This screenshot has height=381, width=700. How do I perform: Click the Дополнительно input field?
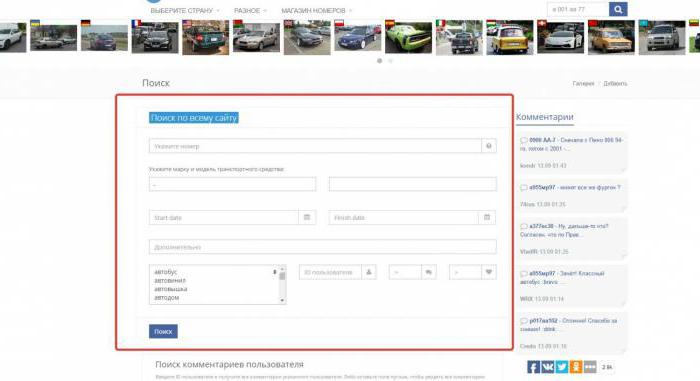pyautogui.click(x=323, y=247)
